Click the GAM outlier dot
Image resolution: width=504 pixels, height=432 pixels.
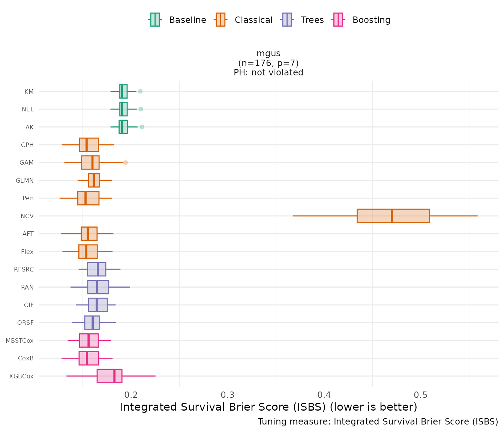pos(126,162)
